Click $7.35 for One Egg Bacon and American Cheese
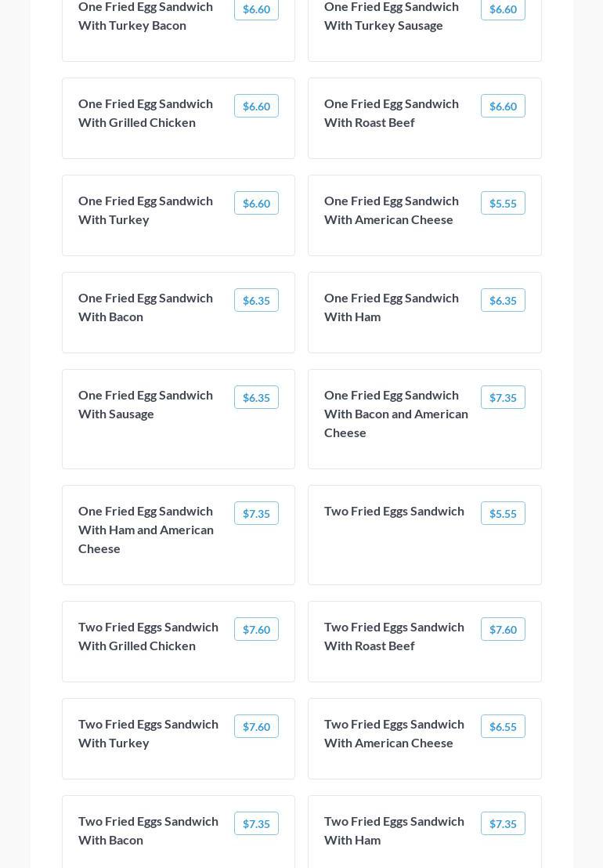 503,398
